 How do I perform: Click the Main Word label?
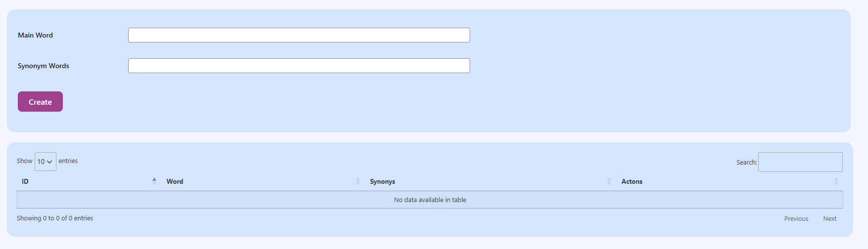point(35,35)
